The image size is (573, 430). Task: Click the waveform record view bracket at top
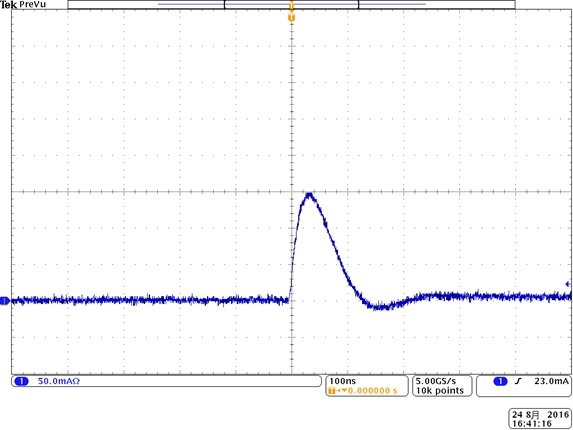pos(291,4)
